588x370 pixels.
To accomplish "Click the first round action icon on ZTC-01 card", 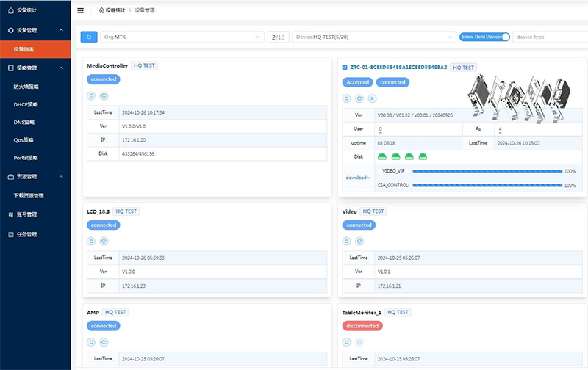I will click(346, 98).
